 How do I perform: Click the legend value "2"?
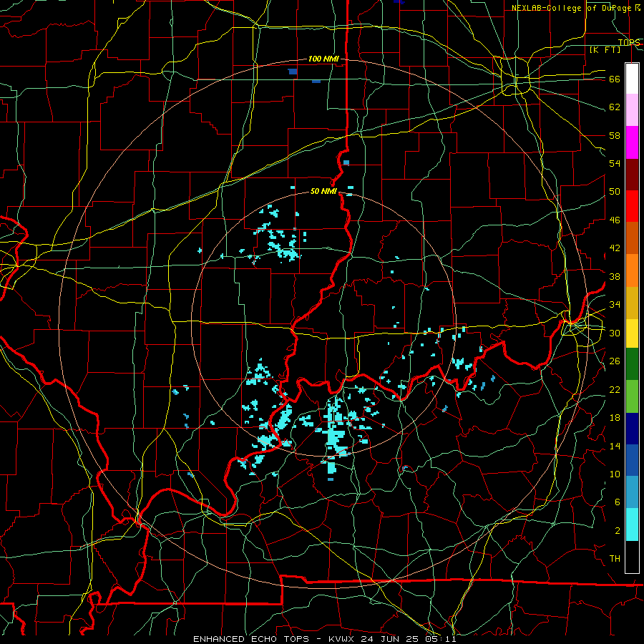(x=618, y=531)
